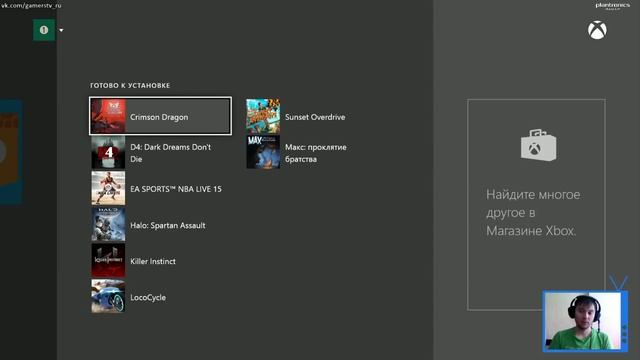Select the Crimson Dragon game tile
This screenshot has width=640, height=360.
(x=160, y=116)
